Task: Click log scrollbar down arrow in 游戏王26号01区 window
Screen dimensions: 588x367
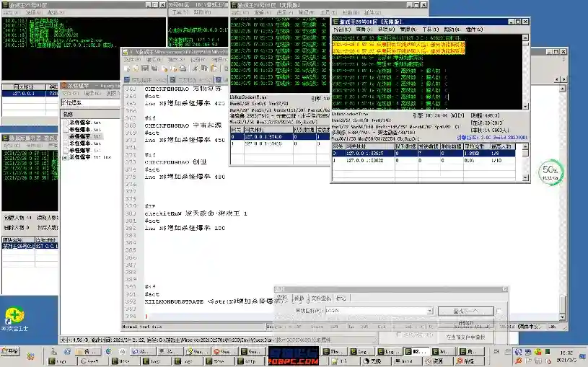Action: 525,107
